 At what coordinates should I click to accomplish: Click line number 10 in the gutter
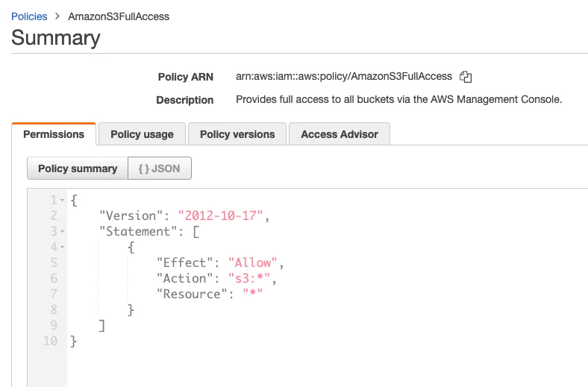[50, 341]
